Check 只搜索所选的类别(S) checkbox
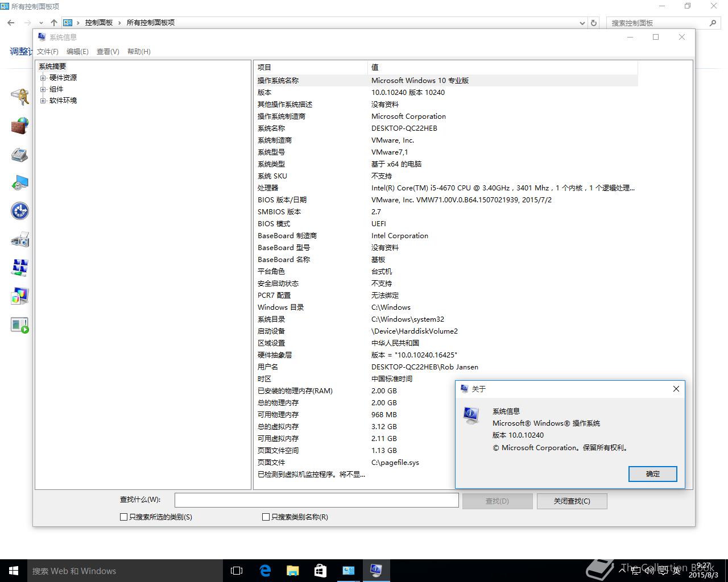 pos(123,517)
